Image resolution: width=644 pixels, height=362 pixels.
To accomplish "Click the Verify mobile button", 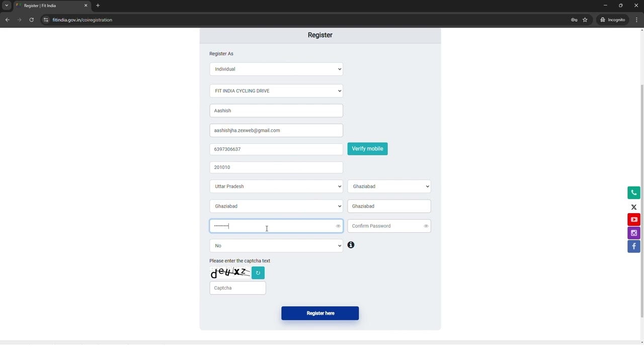I will (x=367, y=149).
